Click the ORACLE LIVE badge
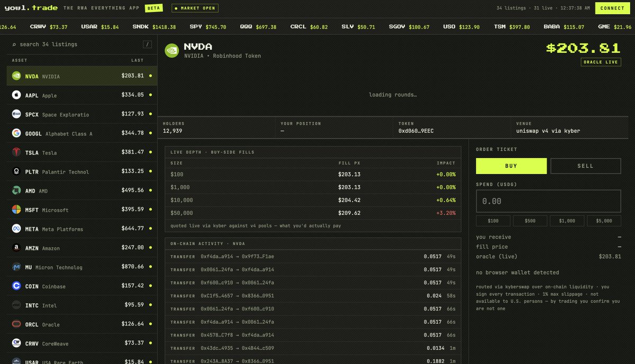Screen dimensions: 635x364 point(601,62)
